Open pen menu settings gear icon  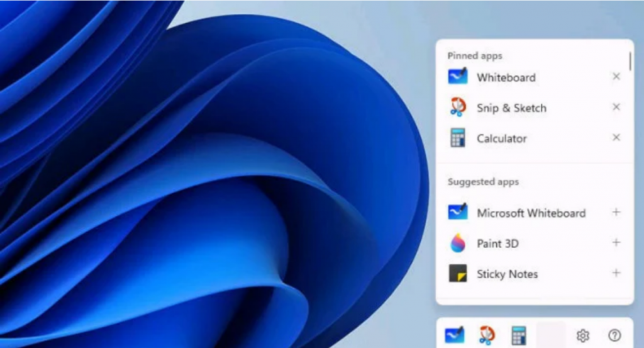point(582,335)
